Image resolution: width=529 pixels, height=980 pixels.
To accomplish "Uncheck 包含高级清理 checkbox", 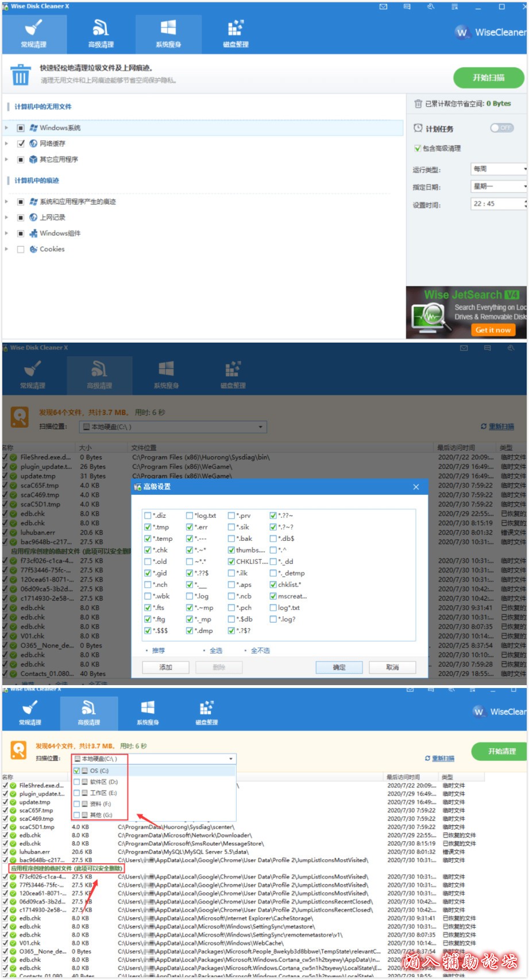I will click(418, 148).
